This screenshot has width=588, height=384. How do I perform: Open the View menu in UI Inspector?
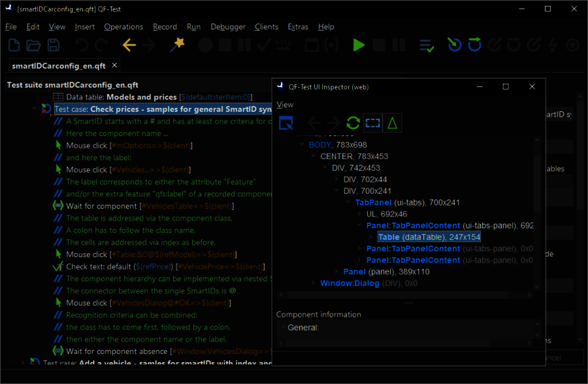[x=285, y=105]
